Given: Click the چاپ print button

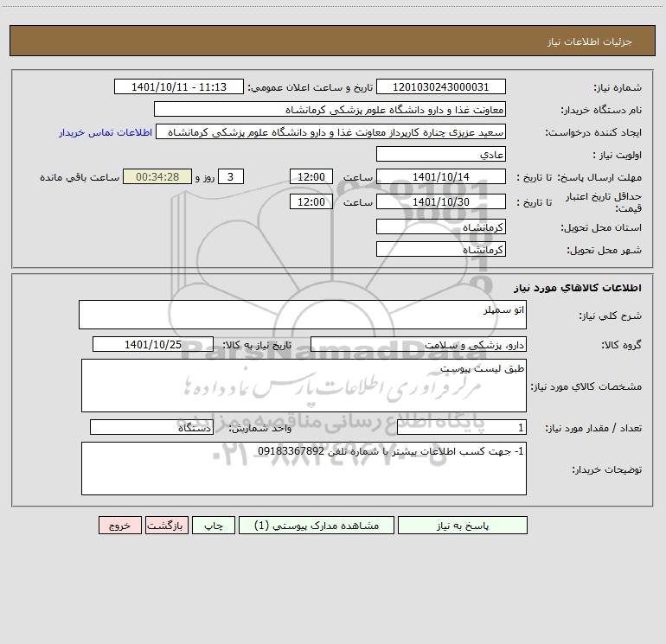Looking at the screenshot, I should (214, 525).
